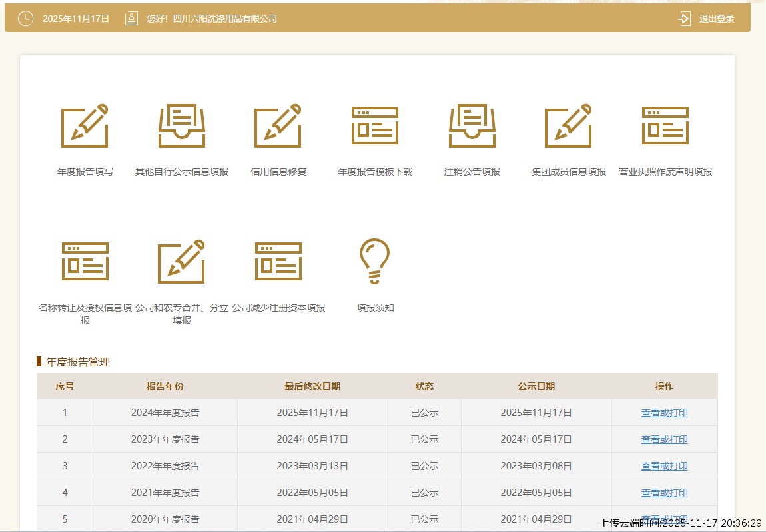Select the 2020年年度报告 row cell
The width and height of the screenshot is (766, 532).
coord(165,519)
